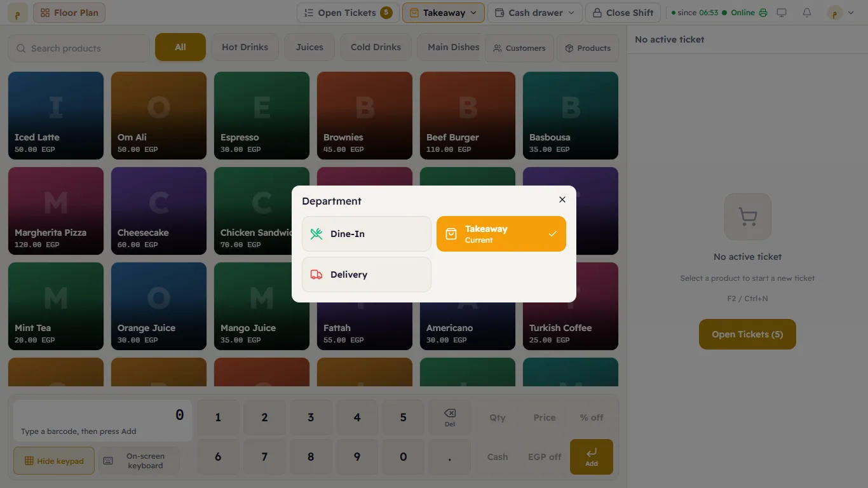Click the decimal point key

click(450, 457)
